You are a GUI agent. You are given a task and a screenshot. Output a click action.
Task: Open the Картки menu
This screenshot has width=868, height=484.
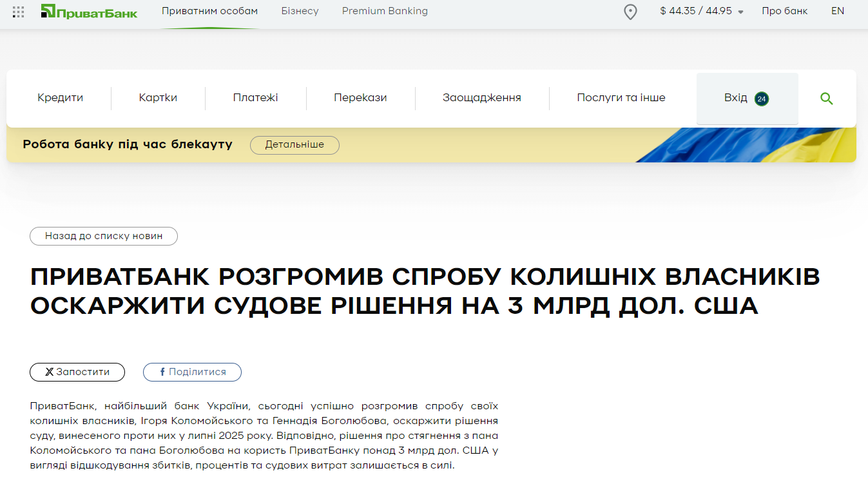tap(158, 98)
